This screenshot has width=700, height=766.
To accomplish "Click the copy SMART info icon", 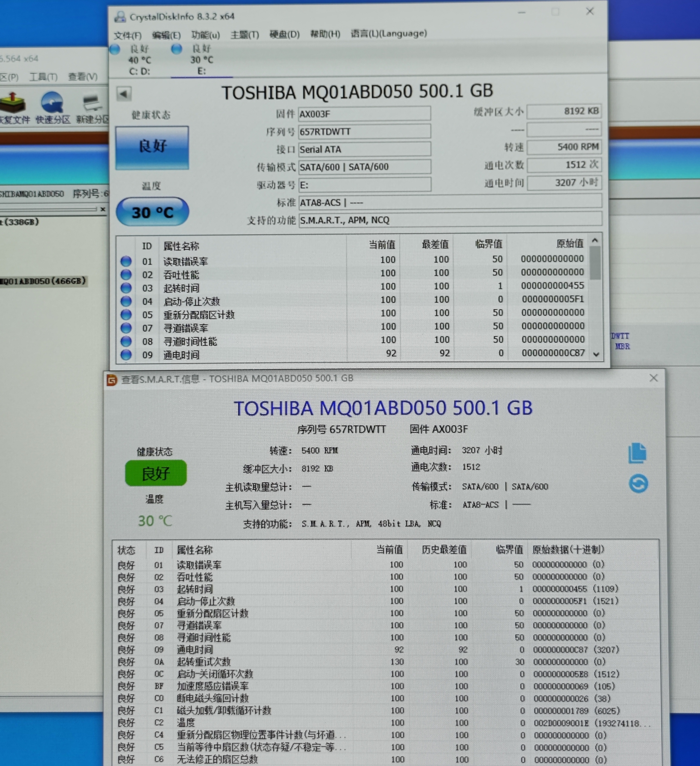I will [x=637, y=453].
